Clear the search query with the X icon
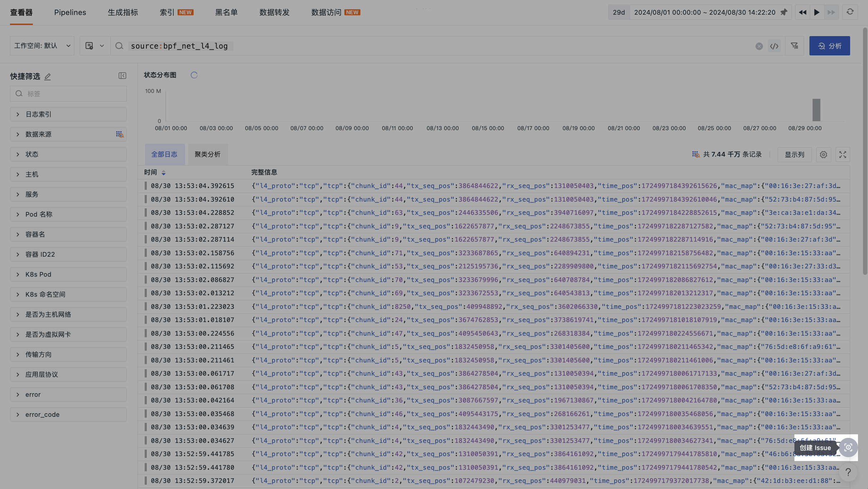The width and height of the screenshot is (868, 489). pyautogui.click(x=759, y=46)
